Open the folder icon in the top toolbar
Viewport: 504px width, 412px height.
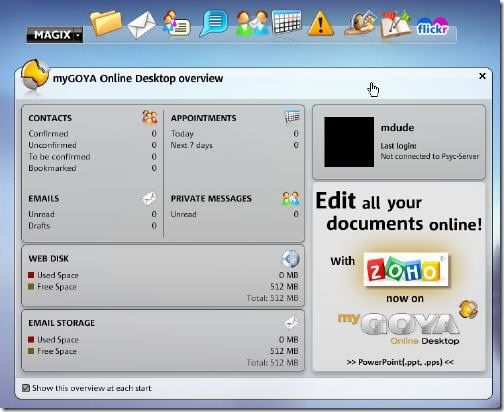pyautogui.click(x=106, y=23)
